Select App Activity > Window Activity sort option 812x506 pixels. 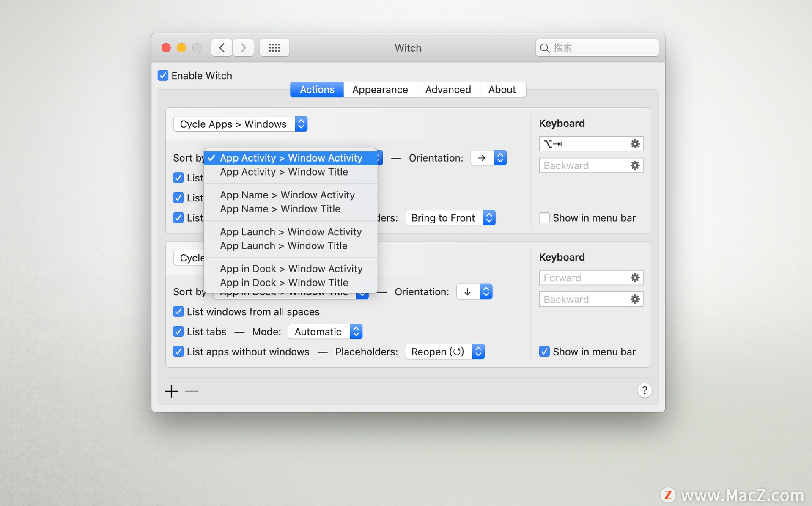click(x=291, y=158)
